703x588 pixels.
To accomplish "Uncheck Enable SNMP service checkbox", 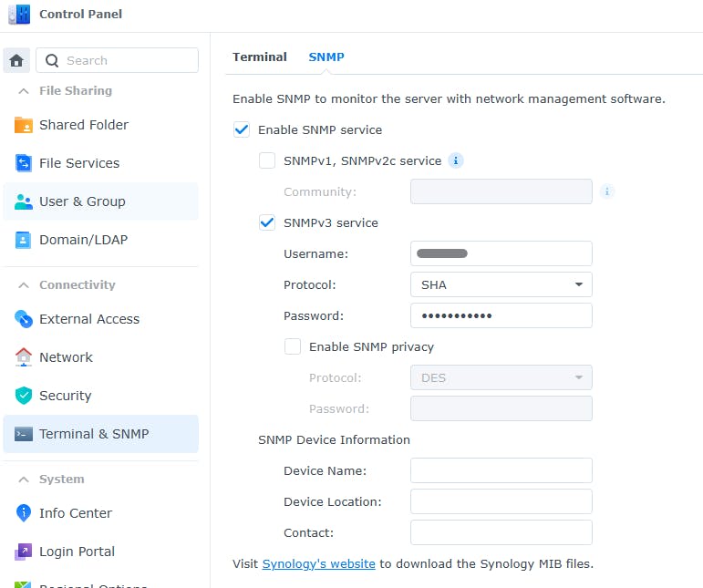I will pos(242,129).
